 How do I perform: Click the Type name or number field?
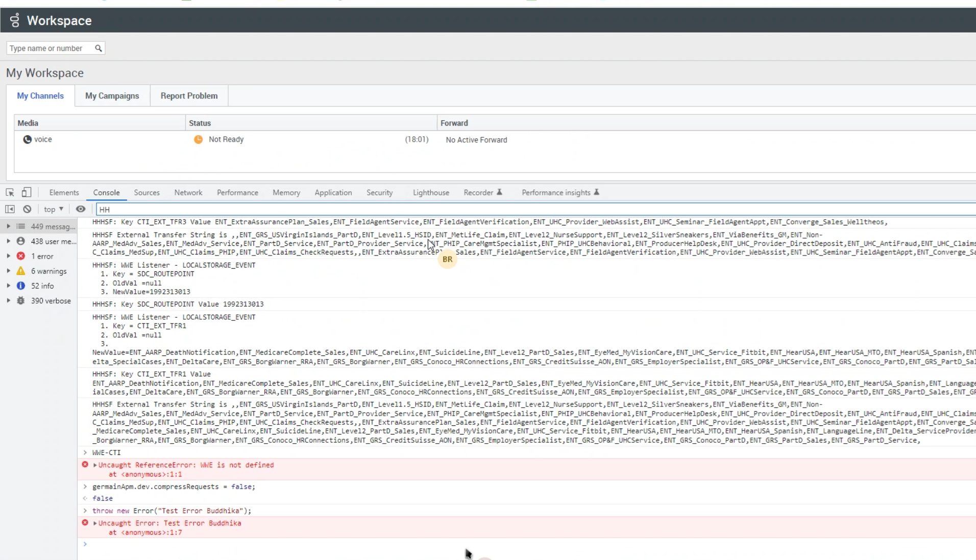click(x=50, y=48)
